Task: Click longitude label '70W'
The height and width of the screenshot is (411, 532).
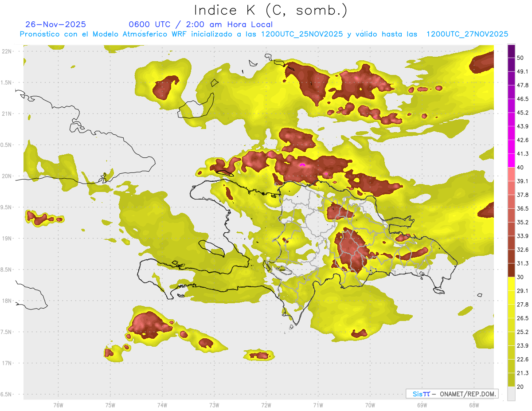Action: 370,405
